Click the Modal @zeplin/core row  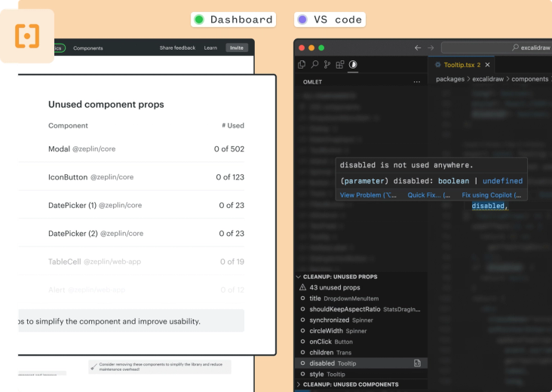[146, 149]
